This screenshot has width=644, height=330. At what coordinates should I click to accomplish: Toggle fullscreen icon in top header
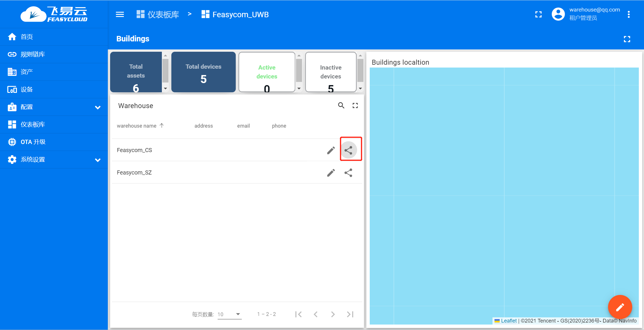[x=538, y=14]
